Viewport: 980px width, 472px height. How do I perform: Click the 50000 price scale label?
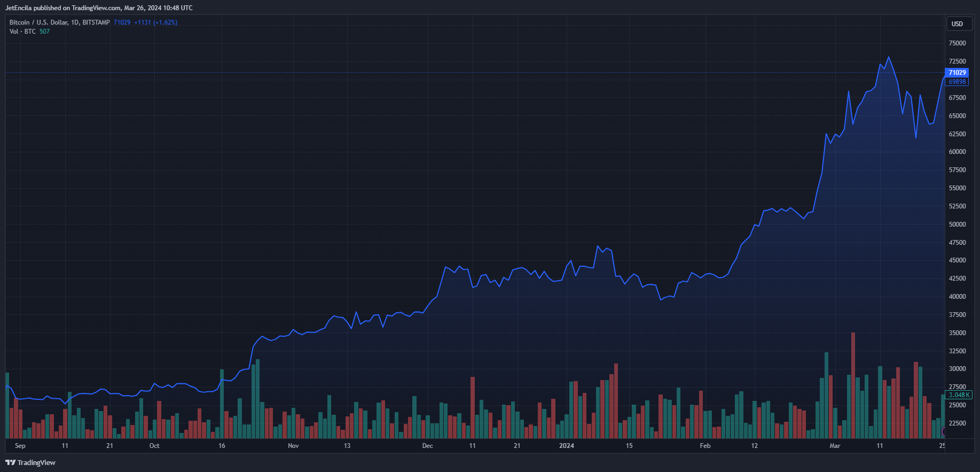(x=957, y=225)
